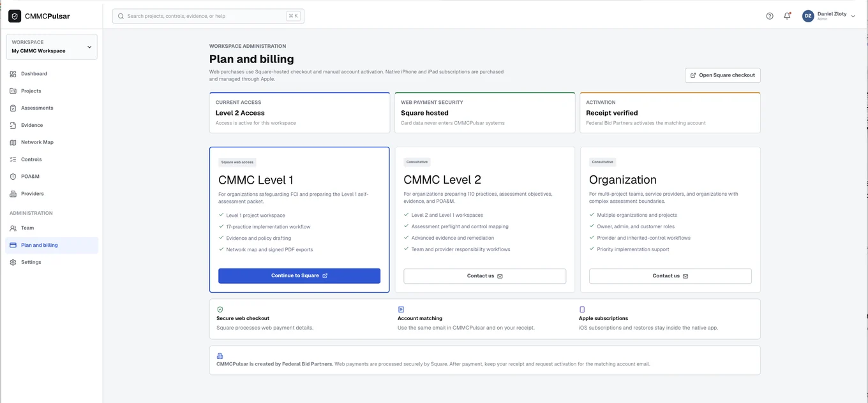868x403 pixels.
Task: Open the Controls page
Action: click(52, 159)
